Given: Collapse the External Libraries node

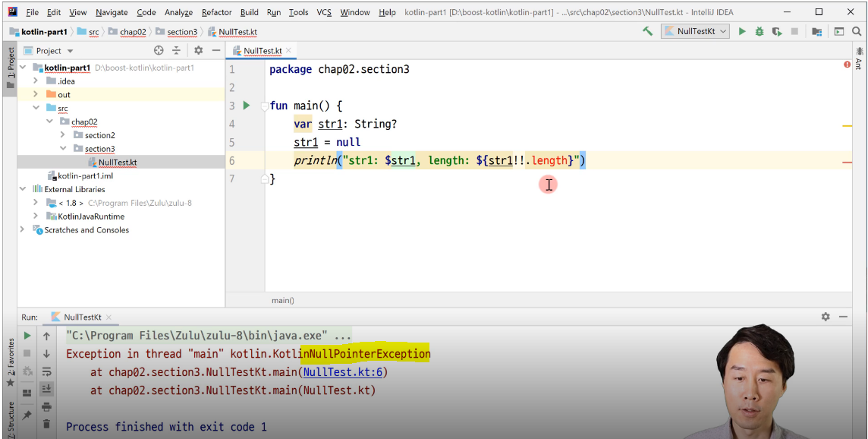Looking at the screenshot, I should (x=23, y=189).
